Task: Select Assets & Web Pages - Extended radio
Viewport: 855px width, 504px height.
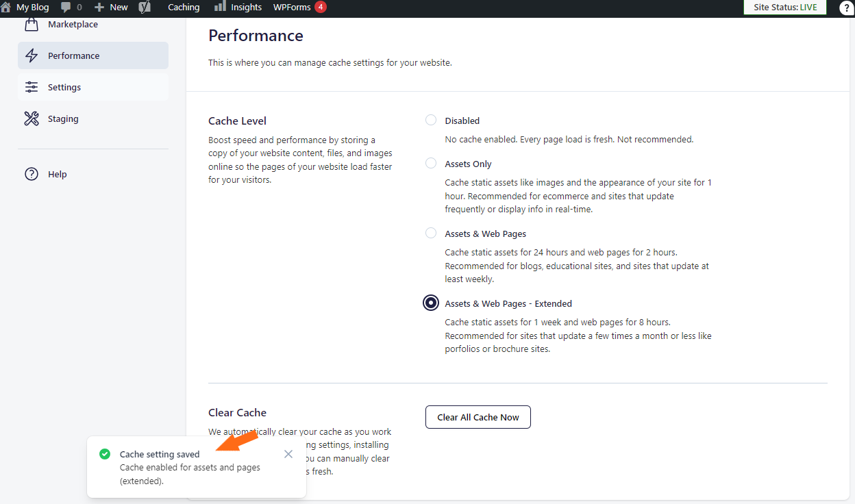Action: [431, 303]
